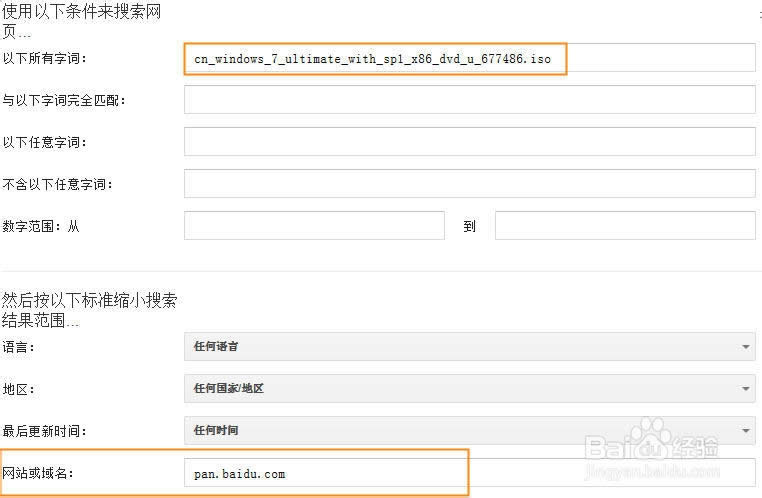Click the '语言:' label
This screenshot has height=498, width=762.
(18, 347)
